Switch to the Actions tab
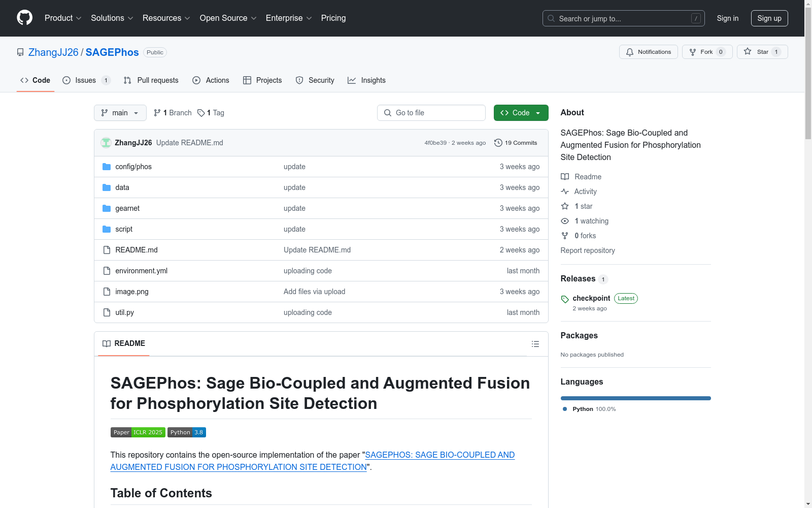The image size is (812, 508). pyautogui.click(x=211, y=80)
